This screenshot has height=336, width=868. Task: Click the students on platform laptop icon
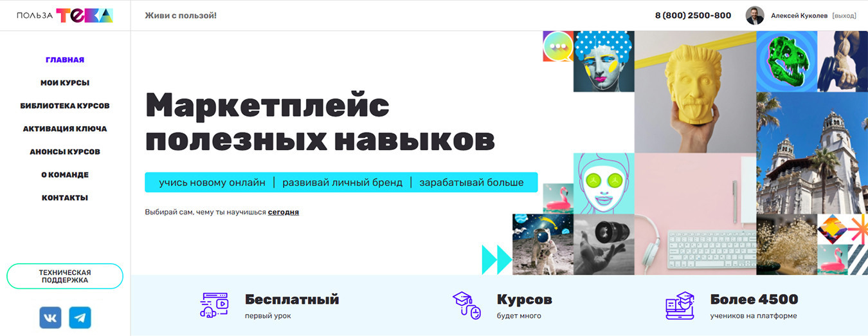680,306
